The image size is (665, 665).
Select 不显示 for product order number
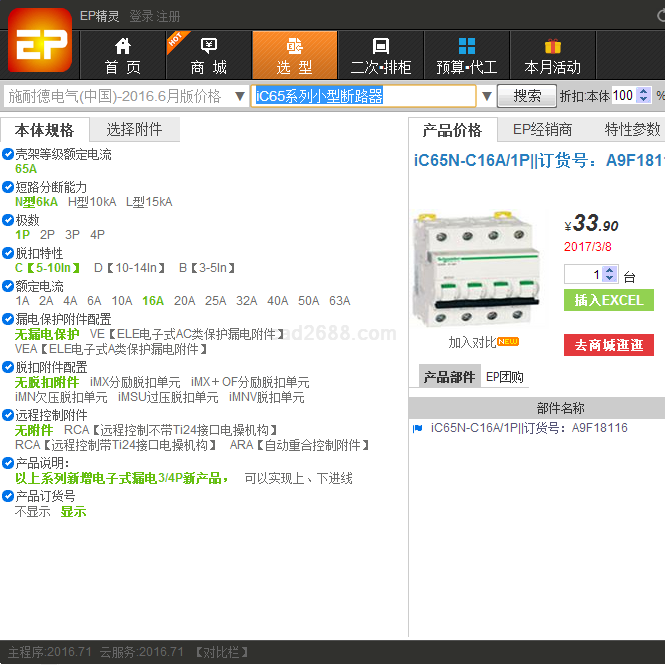[x=32, y=512]
